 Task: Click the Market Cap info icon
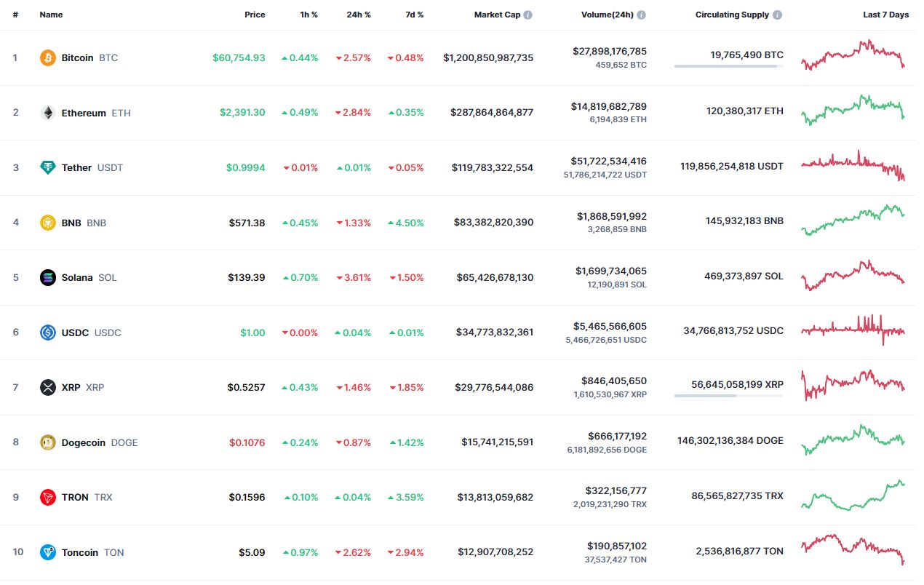[x=528, y=15]
